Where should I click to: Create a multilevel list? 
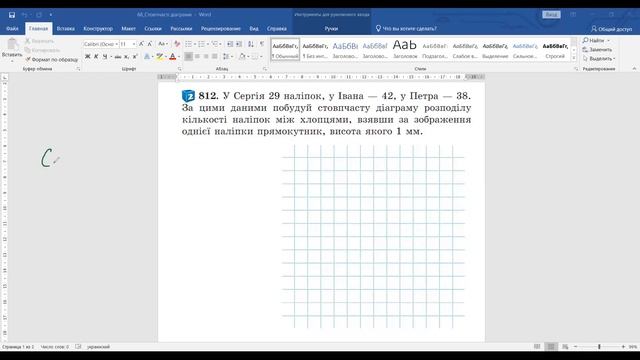[x=215, y=44]
